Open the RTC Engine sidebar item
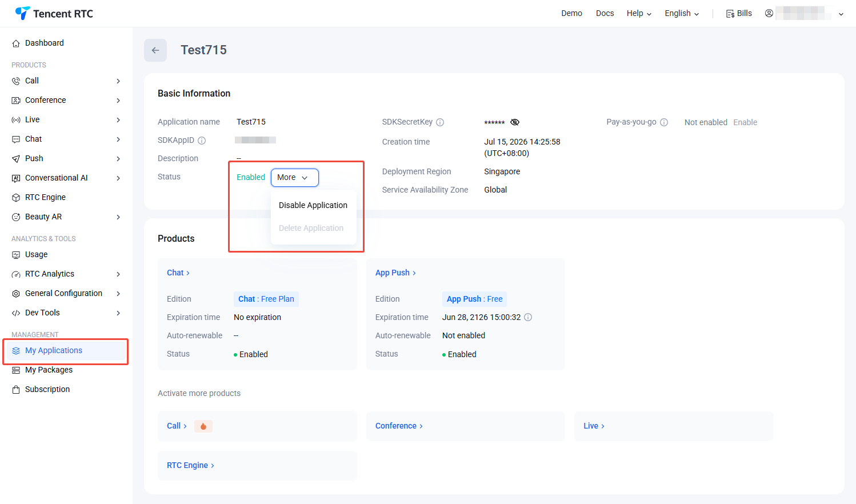 coord(66,198)
